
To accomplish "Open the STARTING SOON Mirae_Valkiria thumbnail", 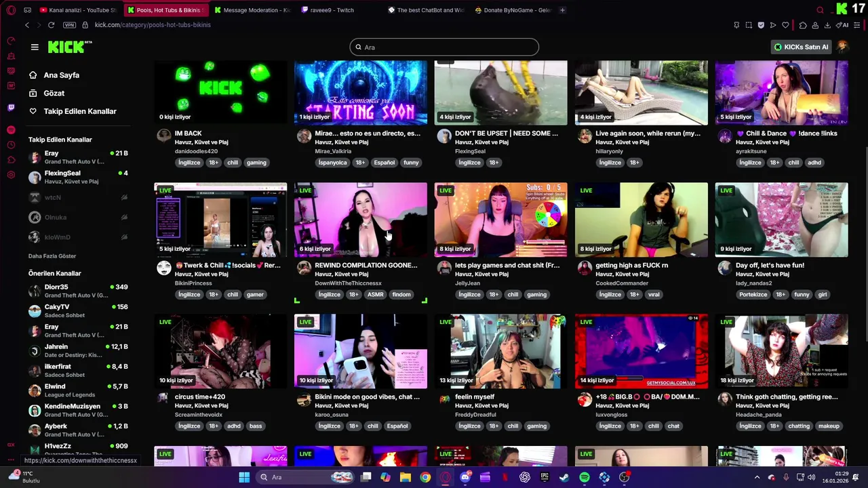I will pyautogui.click(x=361, y=93).
